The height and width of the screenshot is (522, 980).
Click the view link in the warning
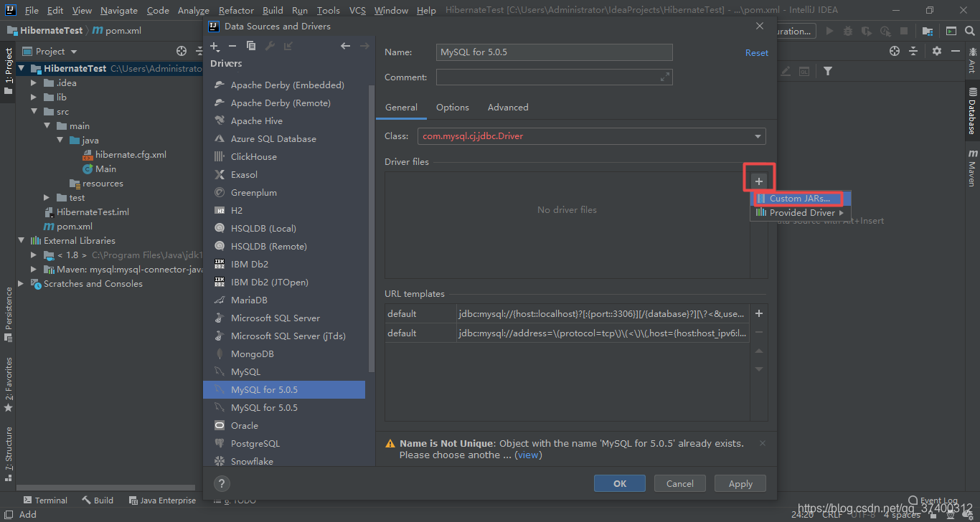pos(528,455)
